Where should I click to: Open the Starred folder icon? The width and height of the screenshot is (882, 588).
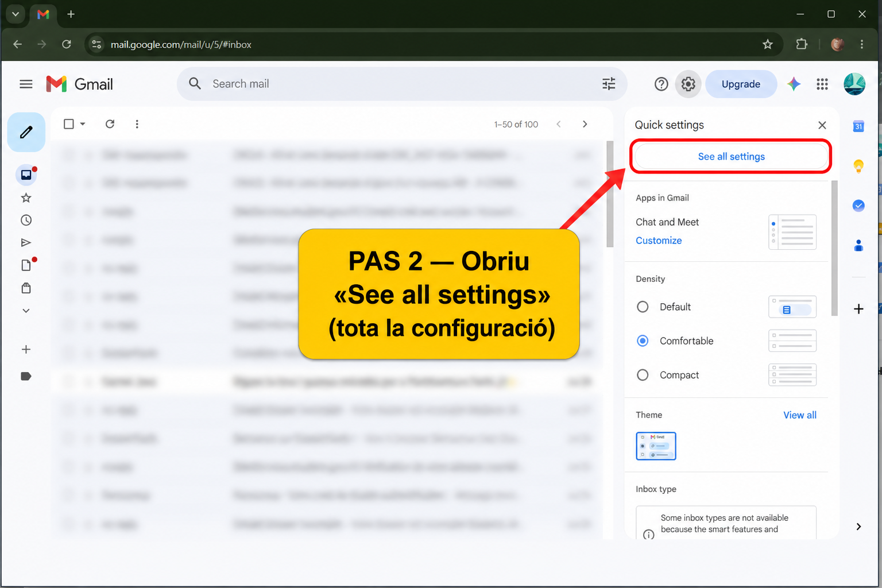click(x=26, y=198)
